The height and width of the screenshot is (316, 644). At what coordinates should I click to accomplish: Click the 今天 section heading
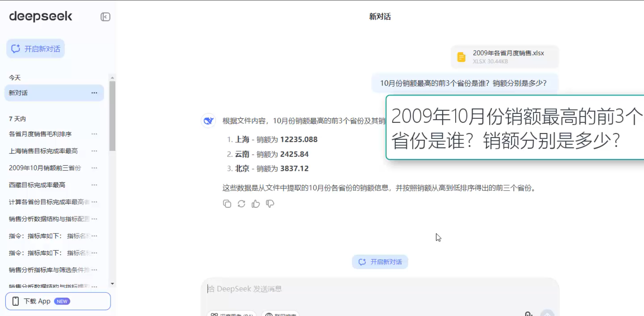tap(15, 77)
